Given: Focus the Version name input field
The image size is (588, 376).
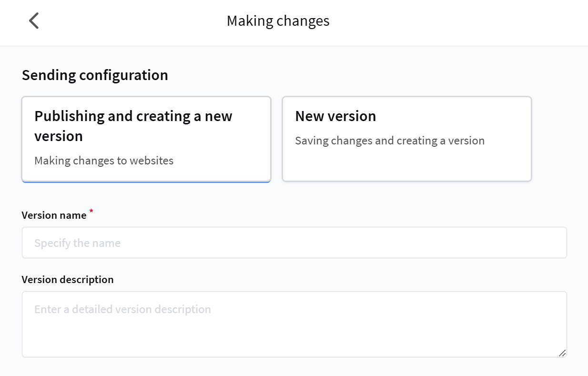Looking at the screenshot, I should click(294, 243).
